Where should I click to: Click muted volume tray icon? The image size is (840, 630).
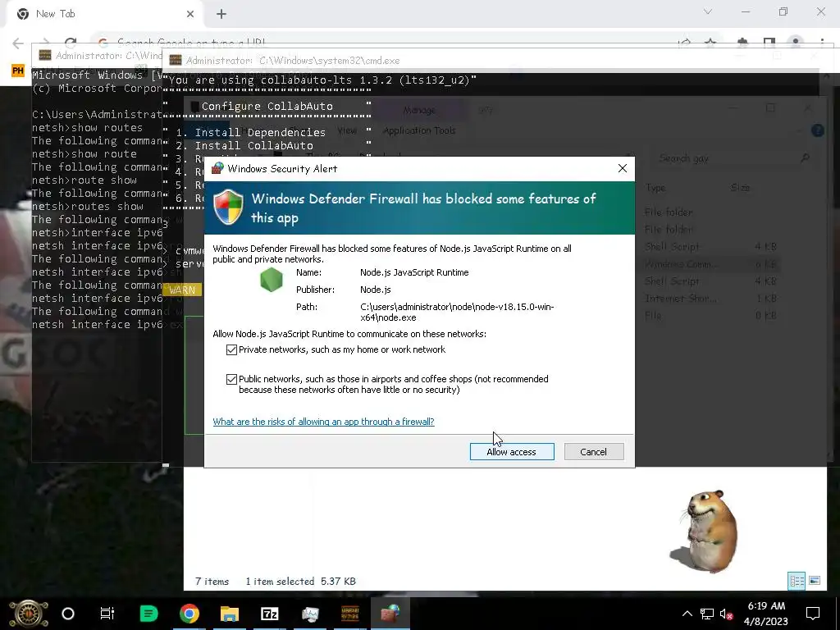click(727, 614)
